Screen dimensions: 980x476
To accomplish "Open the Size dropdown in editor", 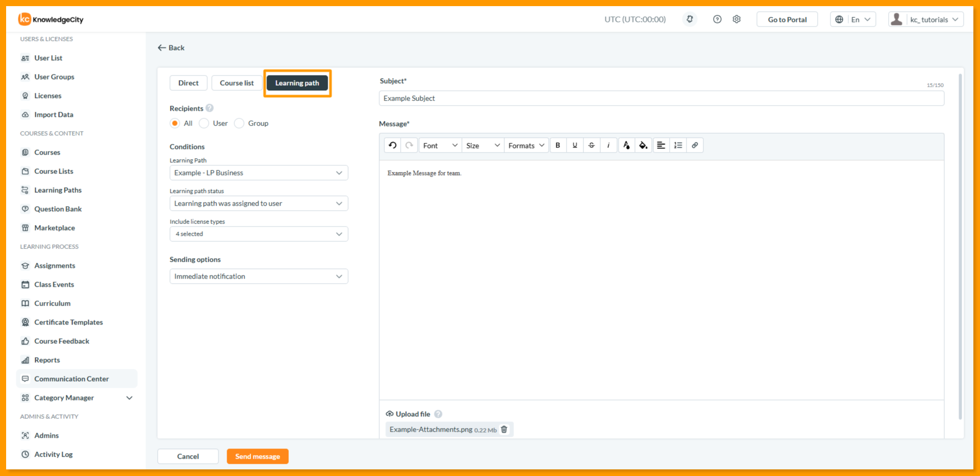I will coord(483,145).
